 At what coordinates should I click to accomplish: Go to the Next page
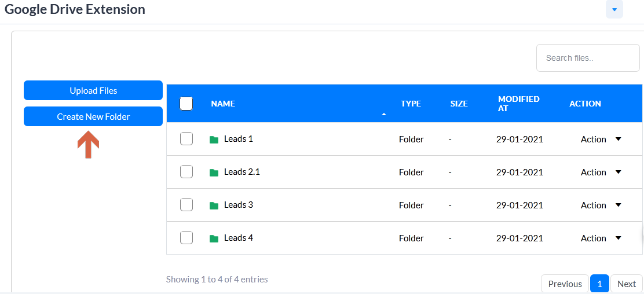[627, 284]
